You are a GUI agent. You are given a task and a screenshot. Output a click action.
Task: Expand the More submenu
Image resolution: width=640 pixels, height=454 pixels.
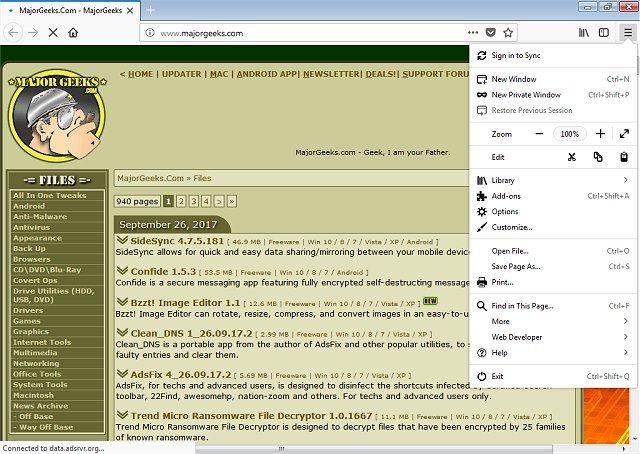click(553, 321)
